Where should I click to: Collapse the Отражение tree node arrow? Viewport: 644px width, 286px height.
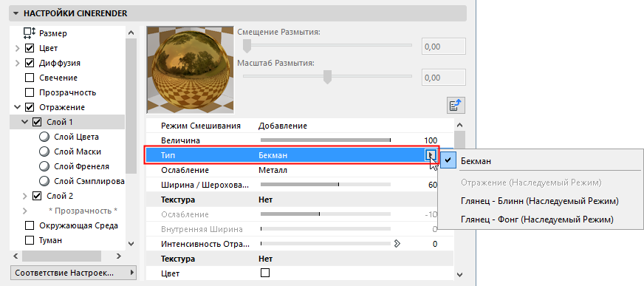[17, 107]
